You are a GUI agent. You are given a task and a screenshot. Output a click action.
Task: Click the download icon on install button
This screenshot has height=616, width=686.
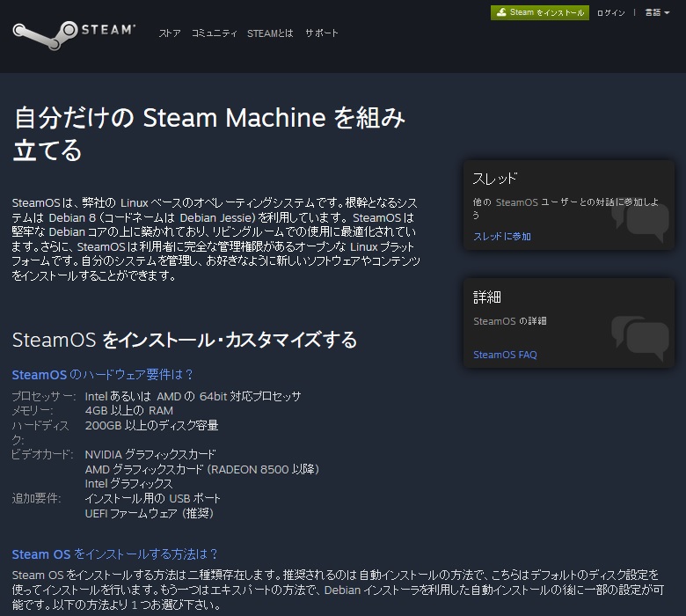pyautogui.click(x=501, y=12)
